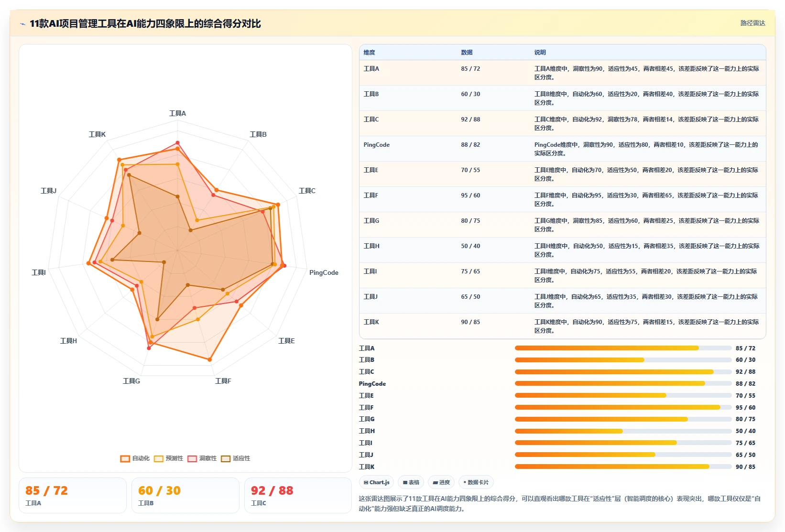Screen dimensions: 785x532
Task: Select the 工具A row in the table
Action: tap(562, 73)
